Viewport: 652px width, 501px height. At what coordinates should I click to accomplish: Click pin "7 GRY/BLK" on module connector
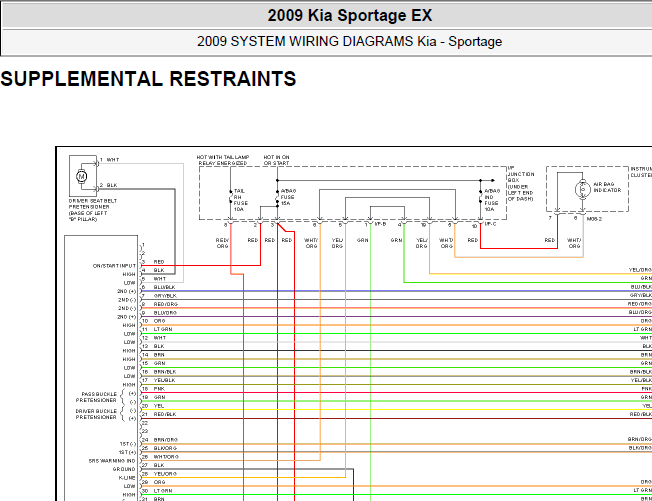tap(160, 296)
